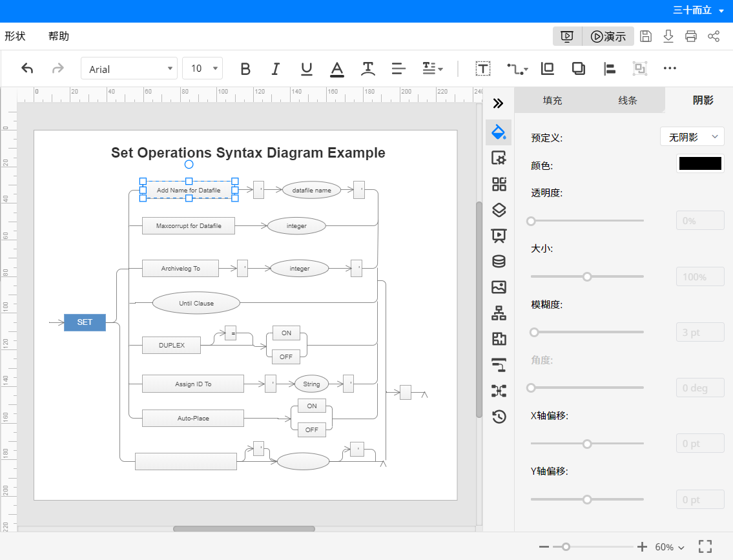
Task: Open the 三十而立 account menu
Action: coord(698,10)
